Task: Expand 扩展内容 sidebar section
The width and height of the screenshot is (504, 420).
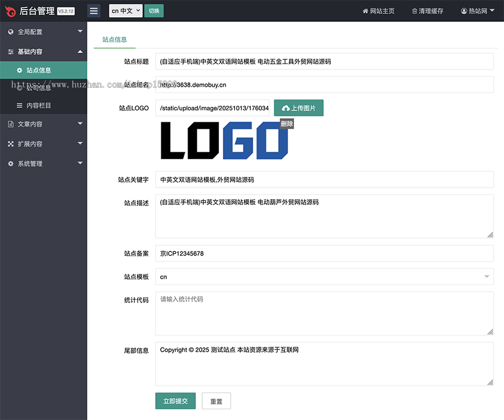Action: coord(43,144)
